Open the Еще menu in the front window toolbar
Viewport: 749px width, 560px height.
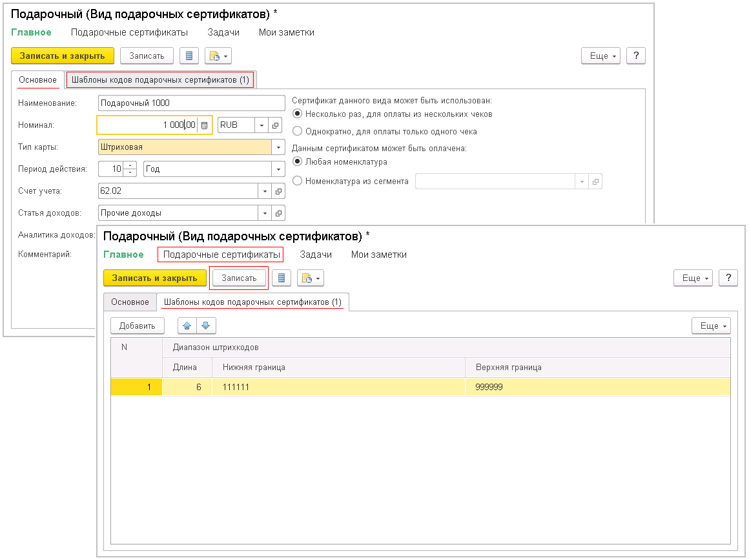tap(693, 278)
